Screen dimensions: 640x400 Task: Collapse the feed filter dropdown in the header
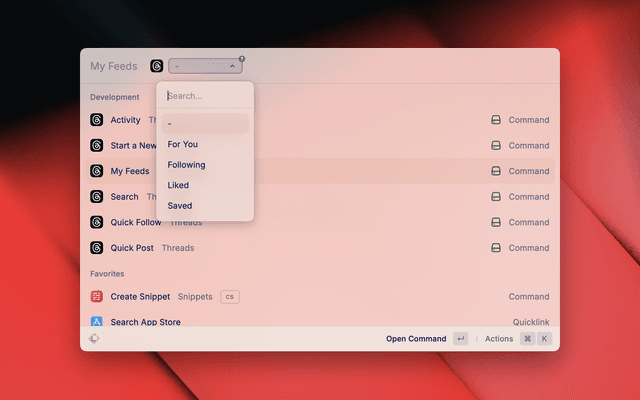click(205, 66)
